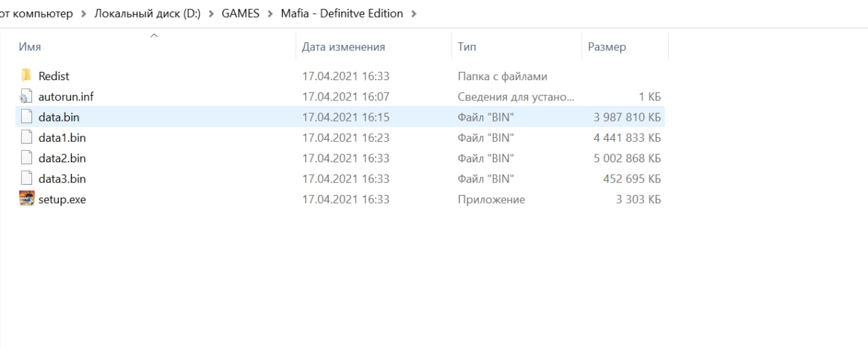Select the data1.bin file name
This screenshot has height=347, width=868.
pyautogui.click(x=62, y=137)
